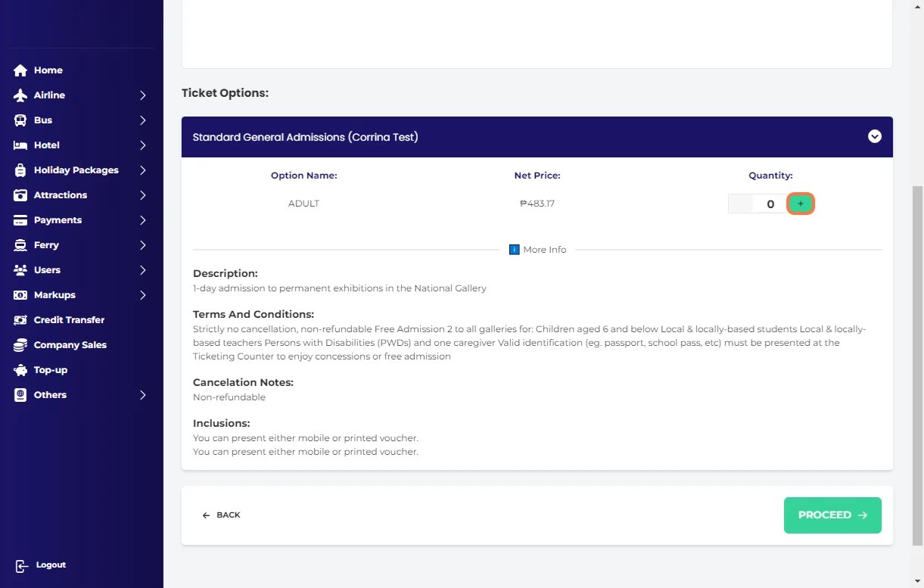Screen dimensions: 924x588
Task: Click the Company Sales coins icon
Action: pos(20,345)
